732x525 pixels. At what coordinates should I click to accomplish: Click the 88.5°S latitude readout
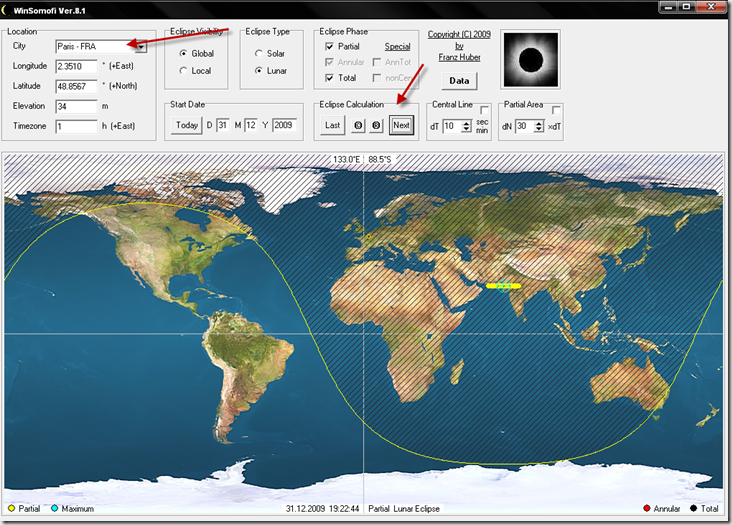pos(380,160)
